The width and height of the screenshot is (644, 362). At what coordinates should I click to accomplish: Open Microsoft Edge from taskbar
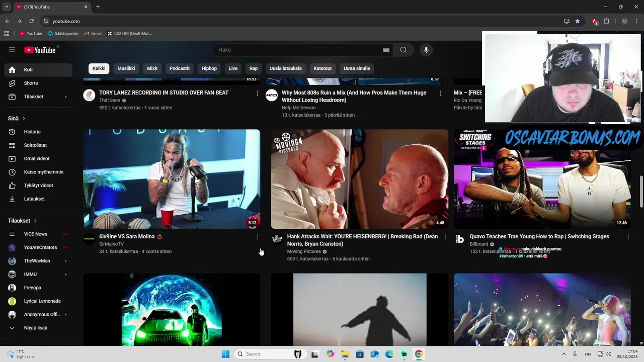[389, 354]
